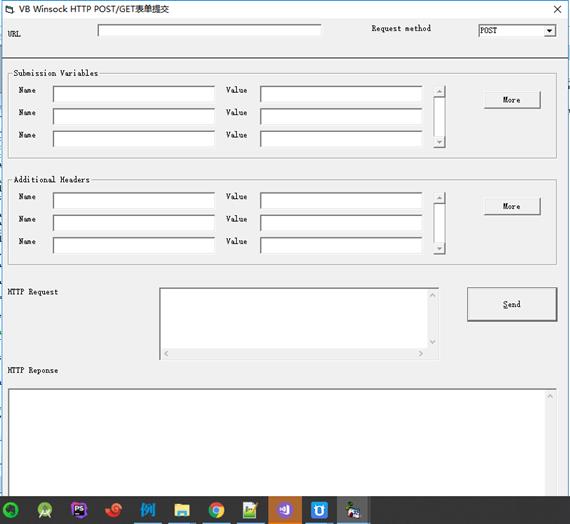Click the second Name field in Additional Headers
570x524 pixels.
pyautogui.click(x=134, y=223)
